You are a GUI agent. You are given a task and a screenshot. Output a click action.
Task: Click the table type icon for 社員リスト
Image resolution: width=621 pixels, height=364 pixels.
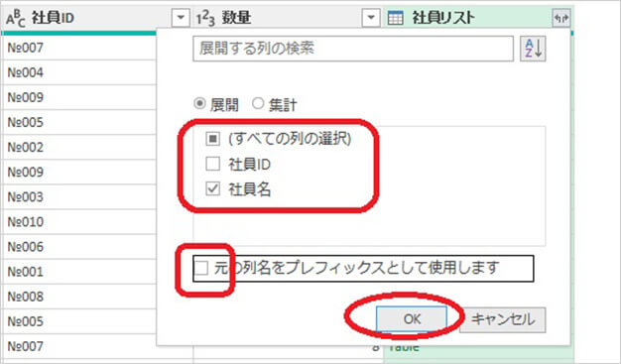[x=395, y=18]
